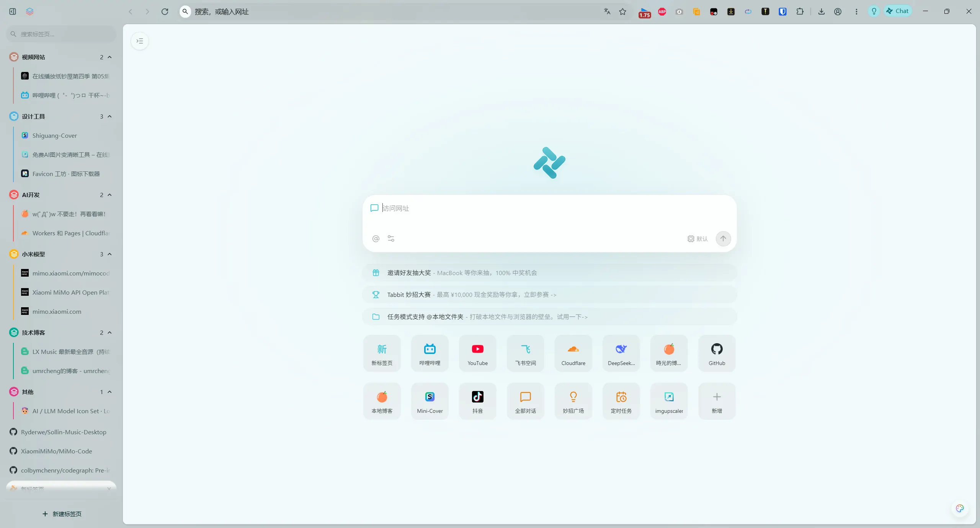The width and height of the screenshot is (980, 528).
Task: Open the input settings sliders icon
Action: coord(391,238)
